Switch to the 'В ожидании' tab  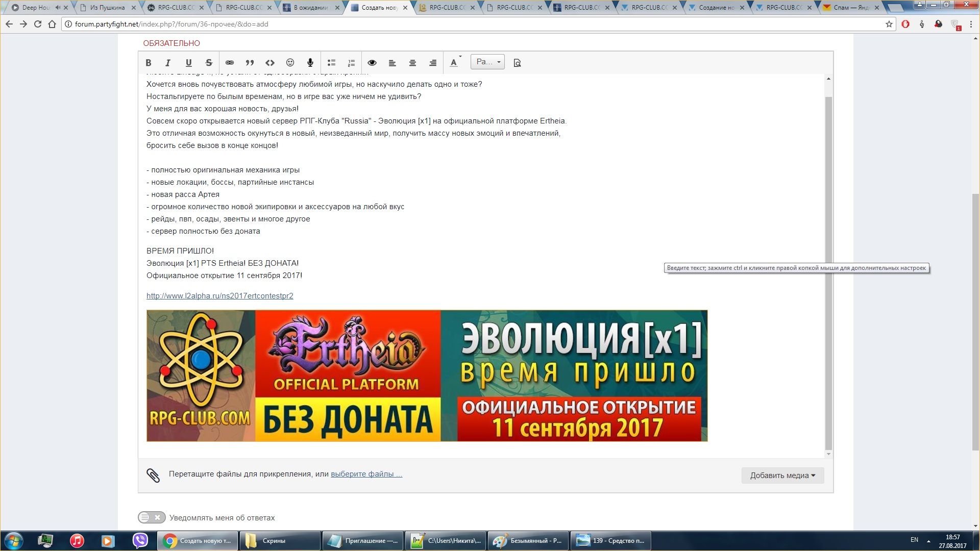[310, 8]
